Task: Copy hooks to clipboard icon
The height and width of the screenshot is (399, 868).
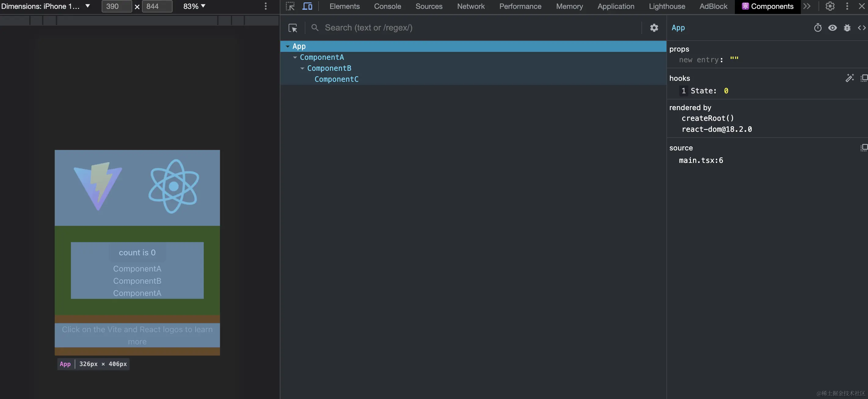Action: [x=864, y=78]
